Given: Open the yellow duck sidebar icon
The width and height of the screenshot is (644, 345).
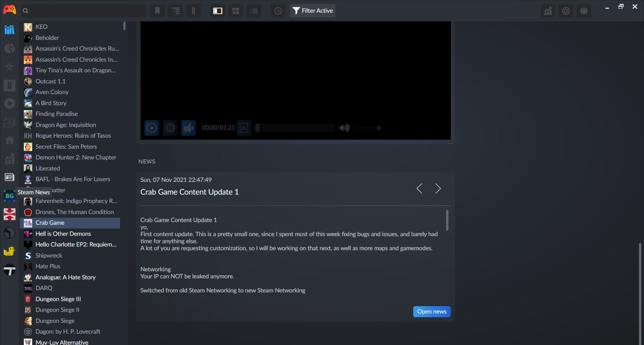Looking at the screenshot, I should click(x=9, y=251).
